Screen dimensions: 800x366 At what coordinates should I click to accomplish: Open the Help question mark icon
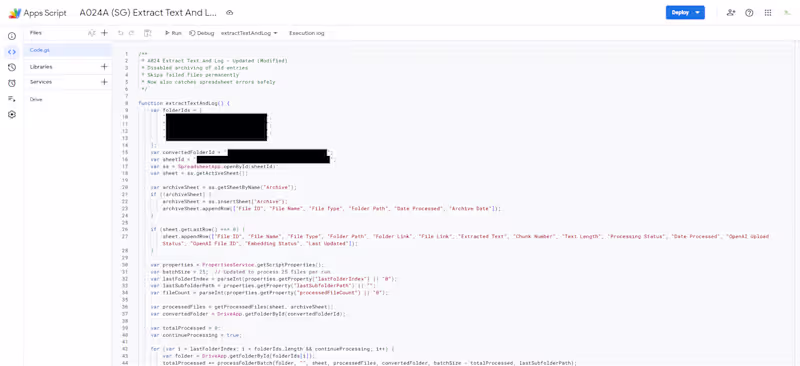pyautogui.click(x=749, y=13)
